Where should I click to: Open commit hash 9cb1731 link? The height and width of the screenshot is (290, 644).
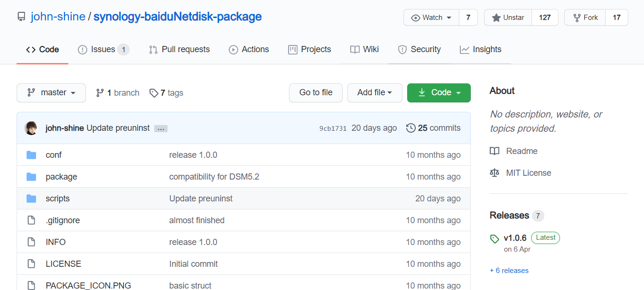pos(333,128)
